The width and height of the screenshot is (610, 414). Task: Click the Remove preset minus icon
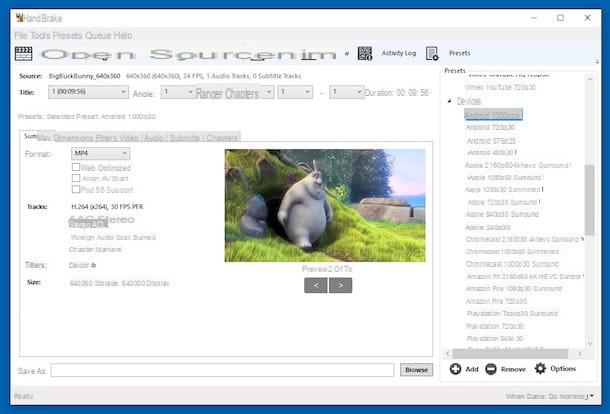point(491,369)
